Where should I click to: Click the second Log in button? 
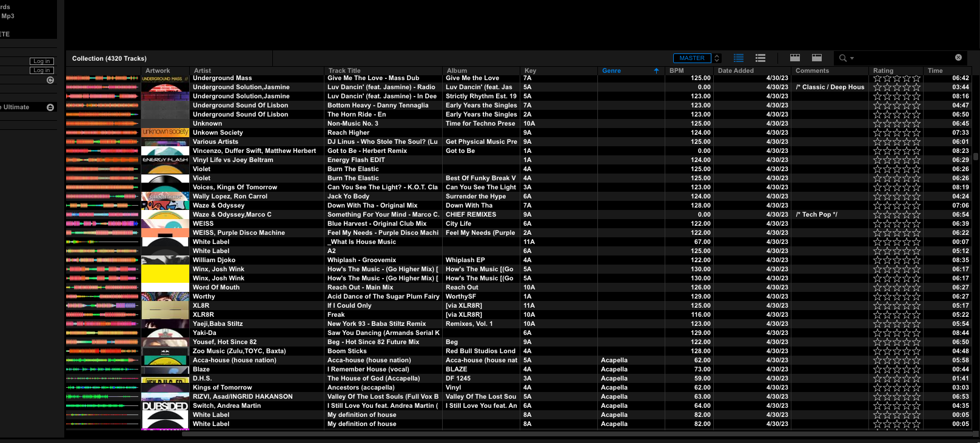[x=42, y=70]
